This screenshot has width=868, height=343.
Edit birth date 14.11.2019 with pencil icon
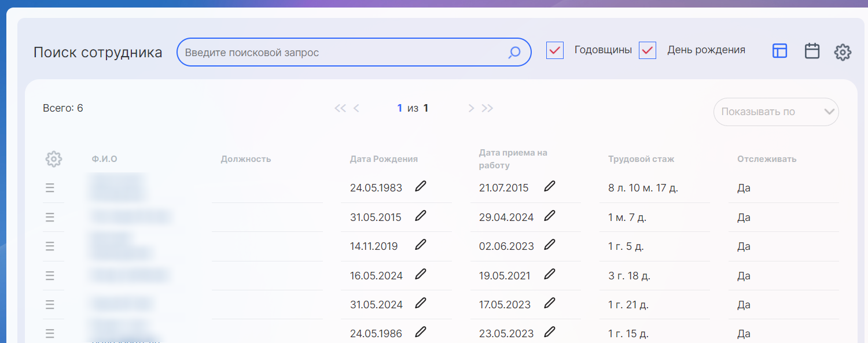[x=421, y=245]
